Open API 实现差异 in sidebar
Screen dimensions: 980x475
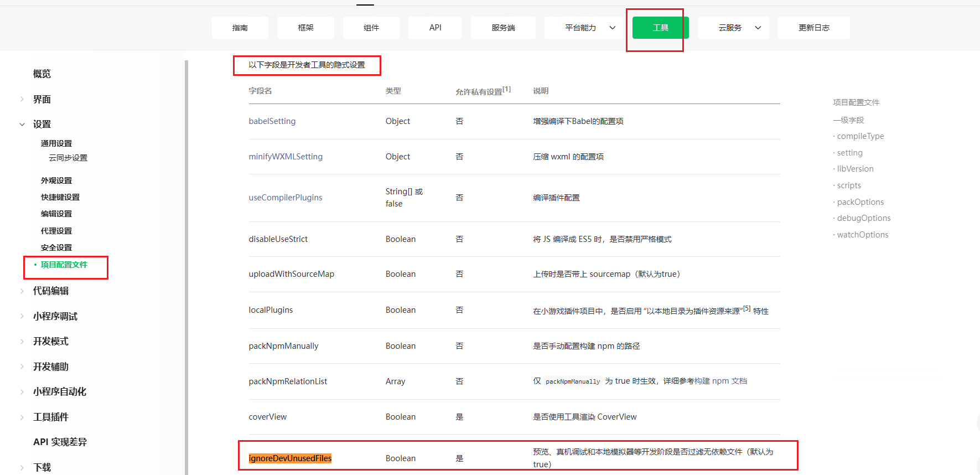(x=60, y=442)
